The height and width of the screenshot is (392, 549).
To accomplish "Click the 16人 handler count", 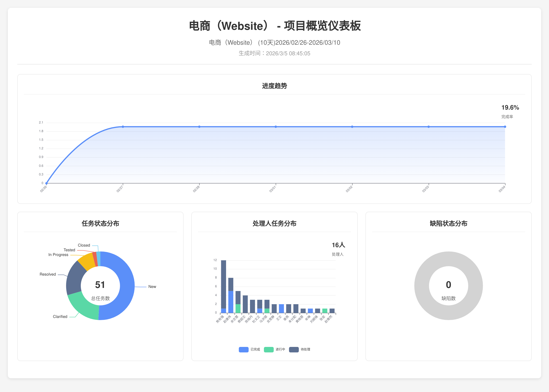I will tap(338, 245).
